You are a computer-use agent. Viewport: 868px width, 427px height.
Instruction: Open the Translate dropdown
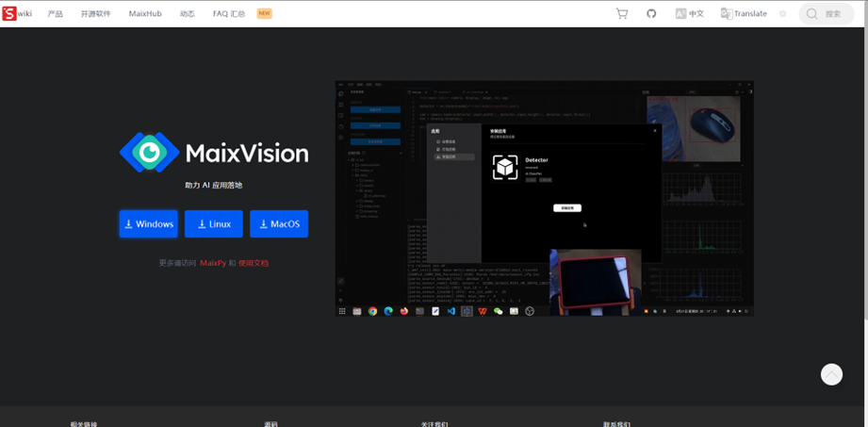point(744,14)
